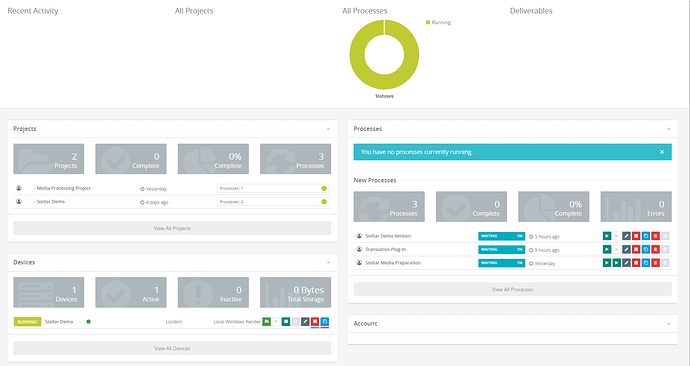This screenshot has width=690, height=366.
Task: Click the 'Processes: 1' status bar
Action: 273,188
